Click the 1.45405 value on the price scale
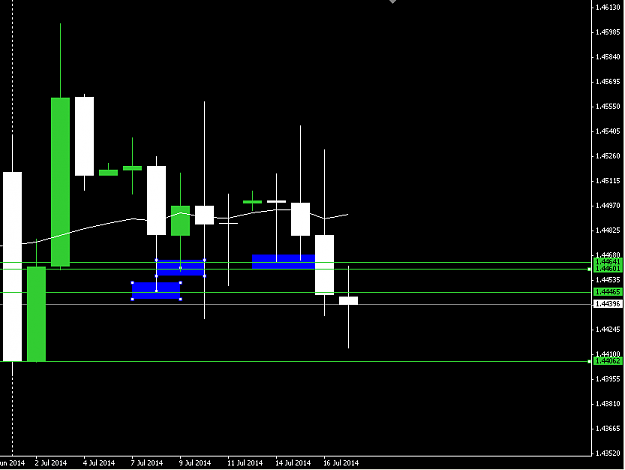Viewport: 625px width, 470px height. [x=607, y=131]
